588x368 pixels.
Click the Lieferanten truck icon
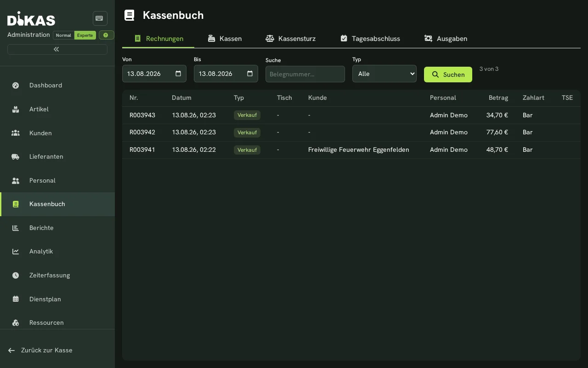click(16, 156)
